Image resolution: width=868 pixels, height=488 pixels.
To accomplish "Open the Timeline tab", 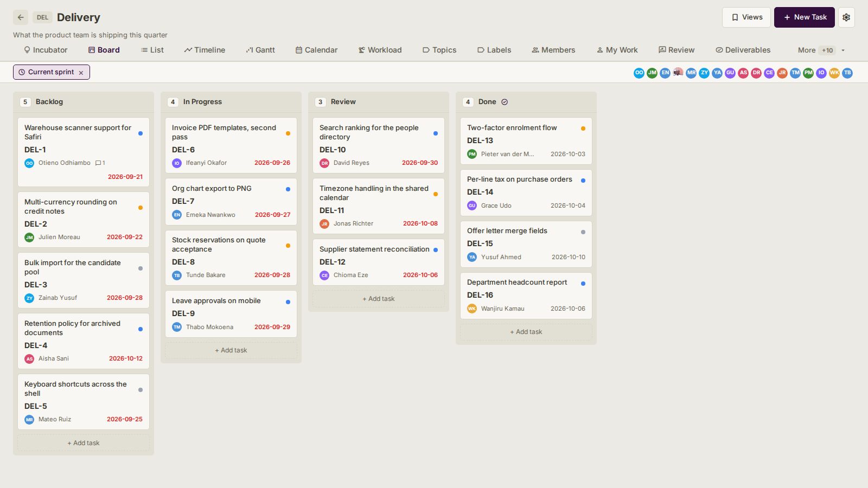I will click(205, 50).
